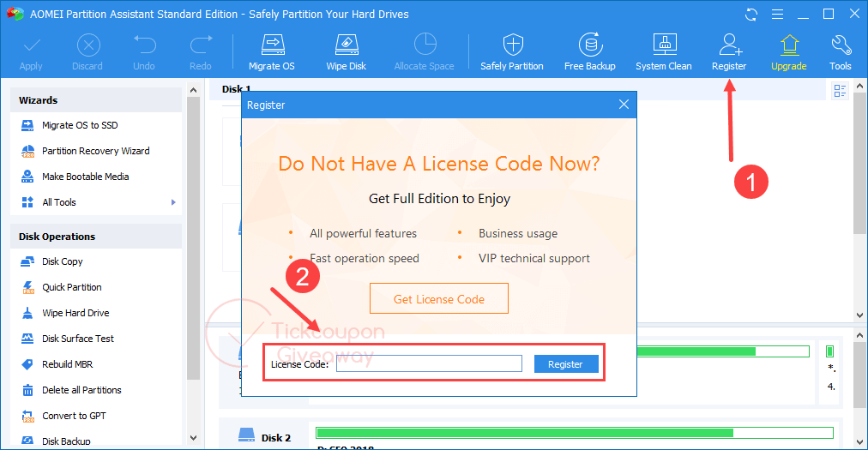Open the Tools toolbar menu
The height and width of the screenshot is (450, 868).
pyautogui.click(x=840, y=52)
